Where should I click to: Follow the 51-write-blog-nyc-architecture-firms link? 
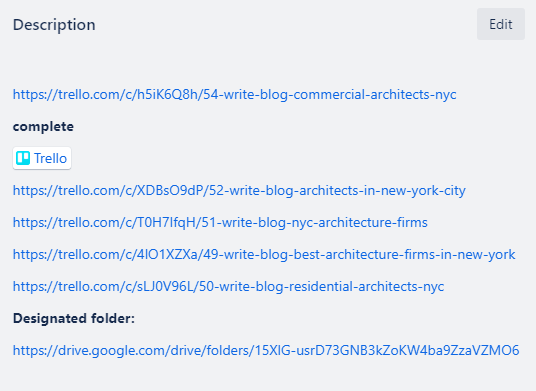click(220, 223)
